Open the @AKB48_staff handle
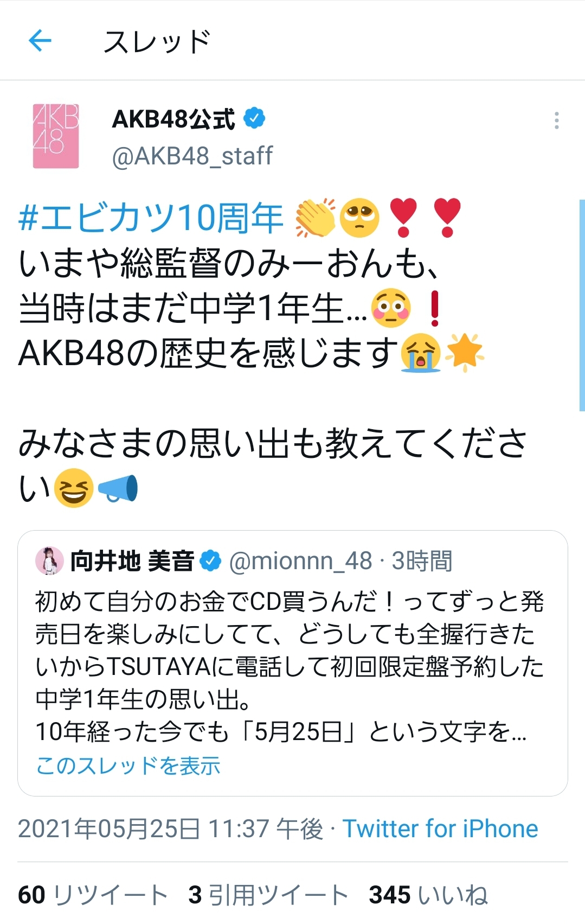 [192, 156]
